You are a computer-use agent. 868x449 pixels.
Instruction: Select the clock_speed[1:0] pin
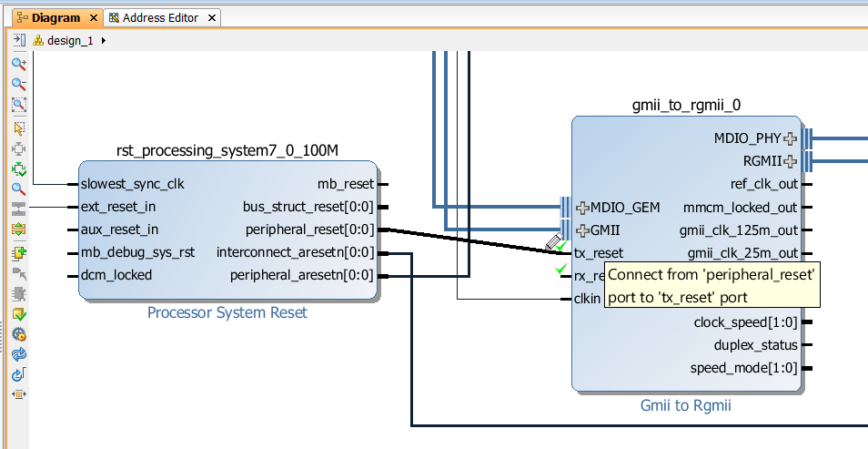click(746, 322)
